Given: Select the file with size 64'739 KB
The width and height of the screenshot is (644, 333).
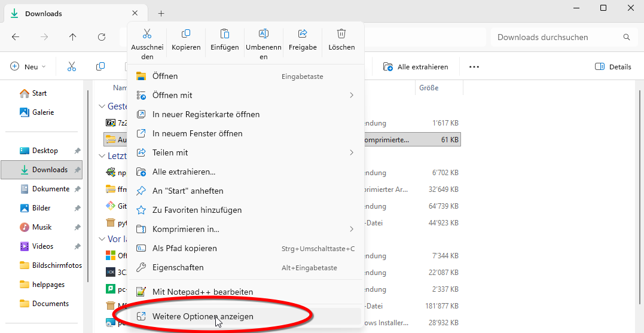Looking at the screenshot, I should (282, 206).
